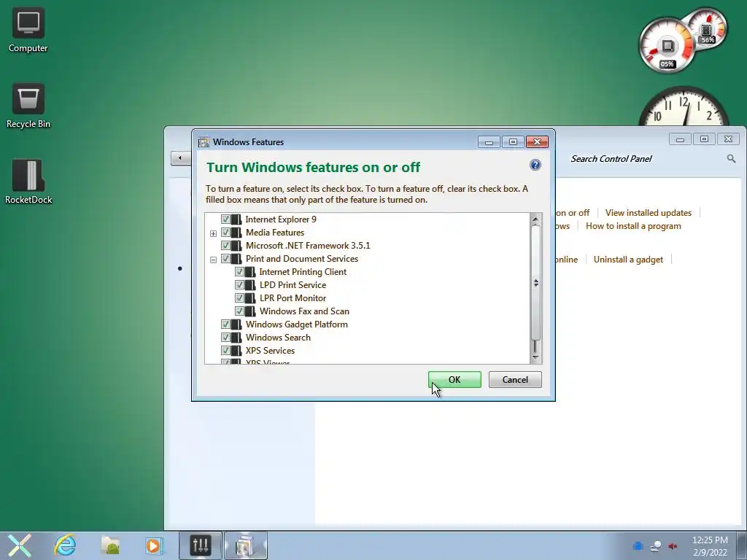Click the feature list scroll up arrow
Viewport: 747px width, 560px height.
(x=535, y=219)
